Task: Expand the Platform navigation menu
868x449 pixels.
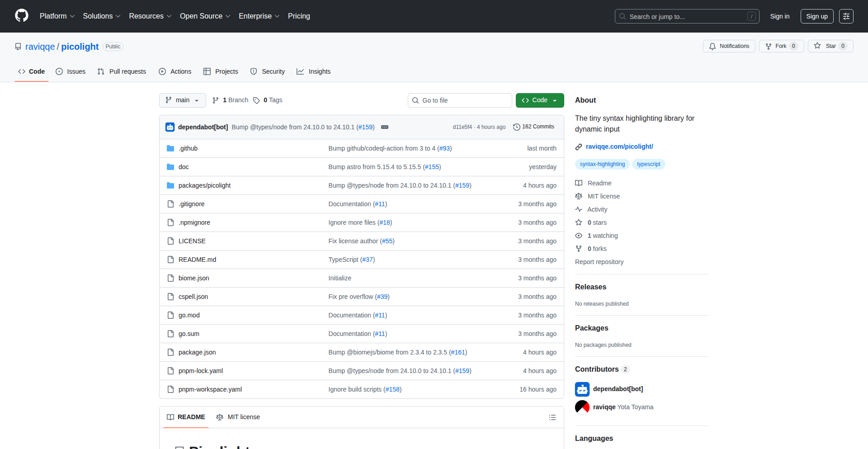Action: tap(57, 16)
